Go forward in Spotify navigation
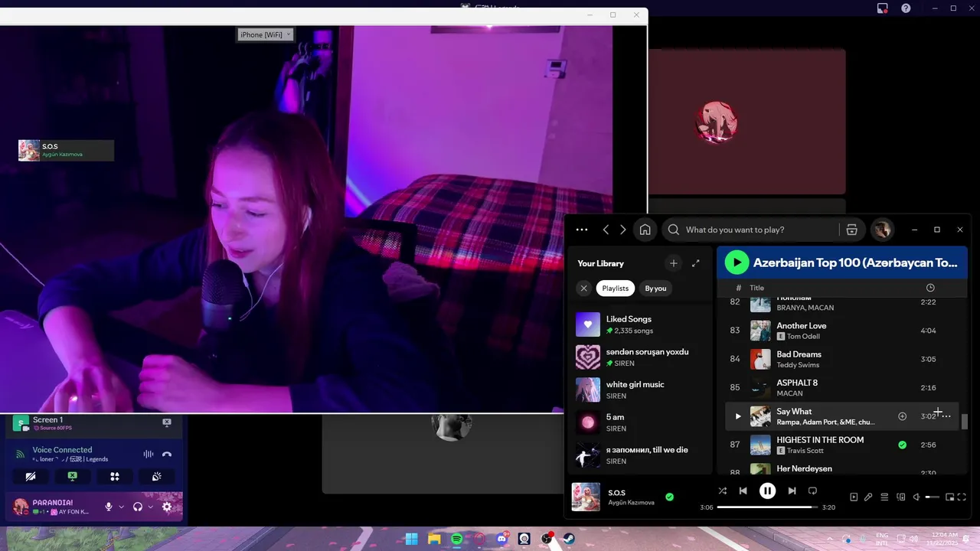Viewport: 980px width, 551px height. [x=622, y=230]
